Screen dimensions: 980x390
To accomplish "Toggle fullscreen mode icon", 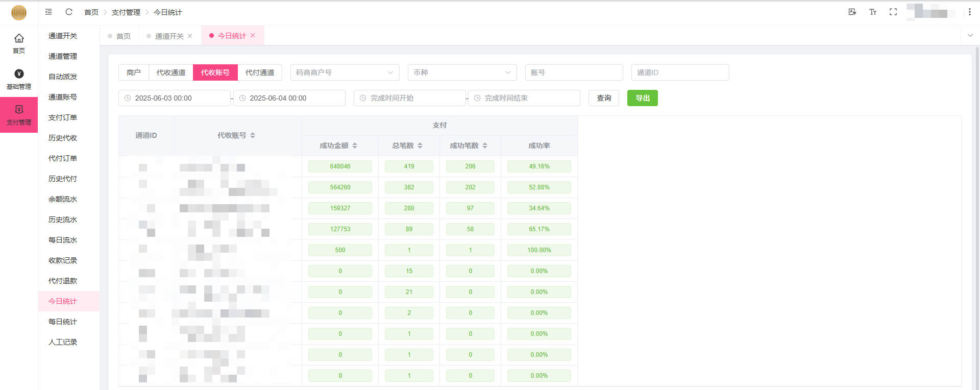I will (893, 12).
